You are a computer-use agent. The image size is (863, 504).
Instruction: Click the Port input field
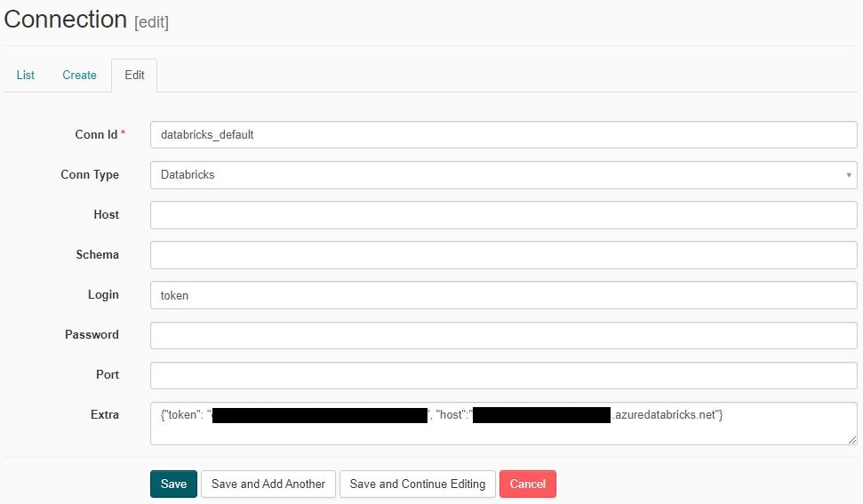[x=504, y=376]
